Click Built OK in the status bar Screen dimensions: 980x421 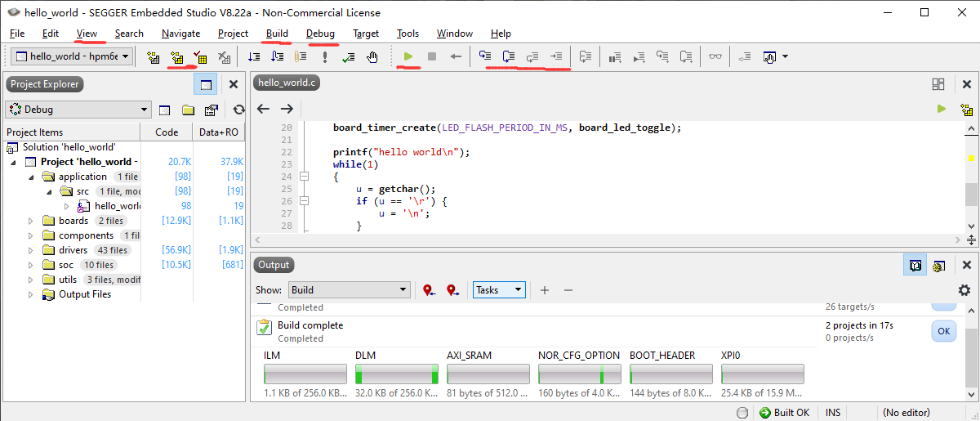tap(785, 413)
